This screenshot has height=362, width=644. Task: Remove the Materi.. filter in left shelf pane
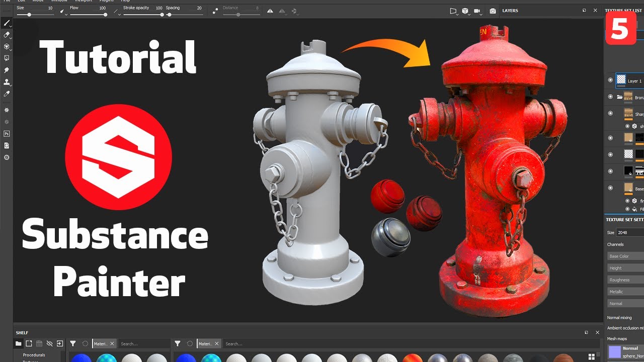coord(112,344)
